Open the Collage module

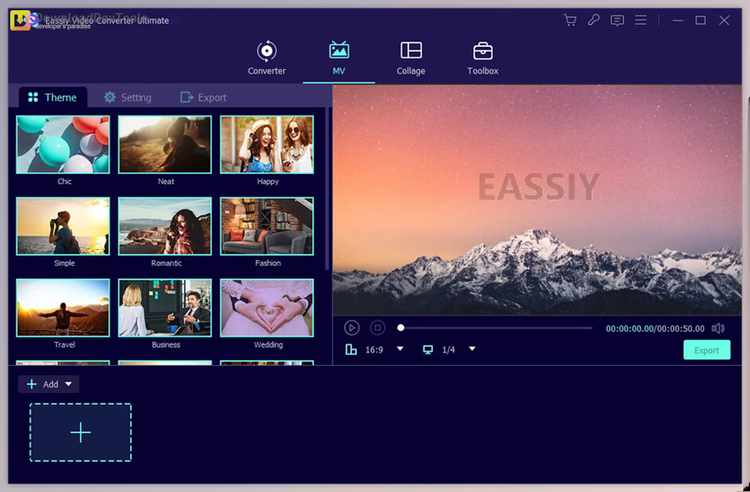(x=411, y=58)
